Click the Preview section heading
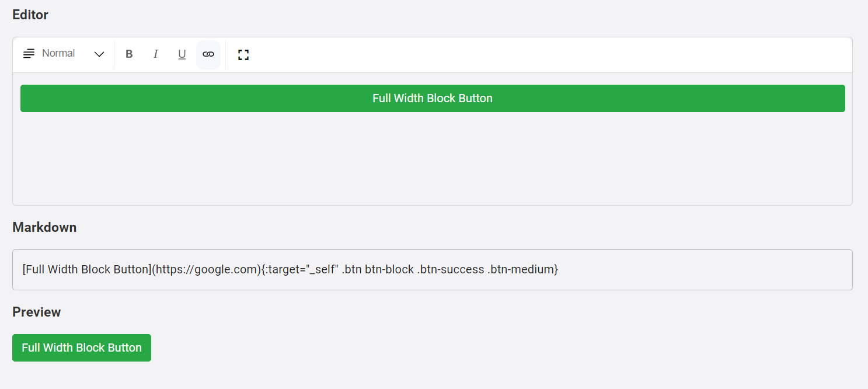The width and height of the screenshot is (868, 389). click(x=36, y=312)
